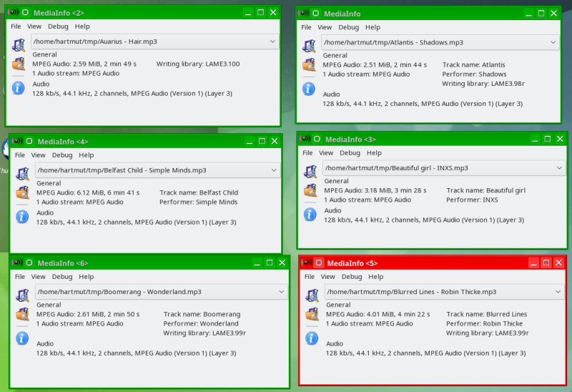Open the File menu in MediaInfo <2>
Viewport: 572px width, 392px height.
pyautogui.click(x=16, y=26)
